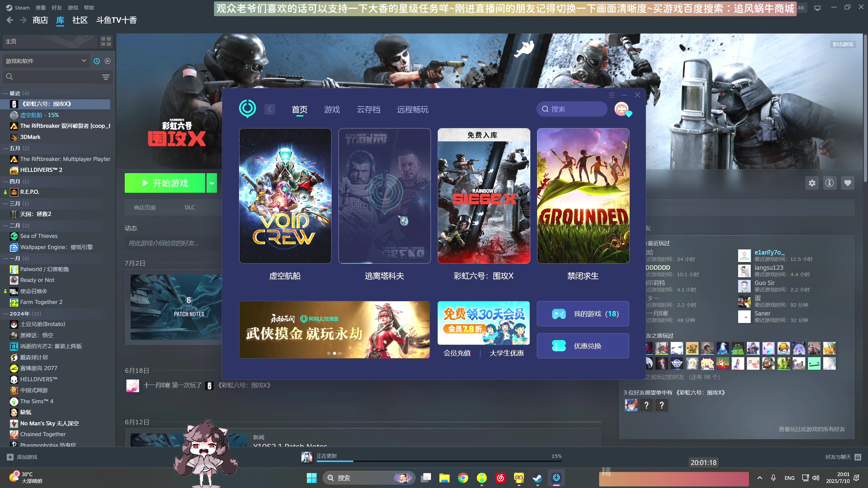Viewport: 868px width, 488px height.
Task: Select 远程畅玩 tab in UU accelerator
Action: coord(413,109)
